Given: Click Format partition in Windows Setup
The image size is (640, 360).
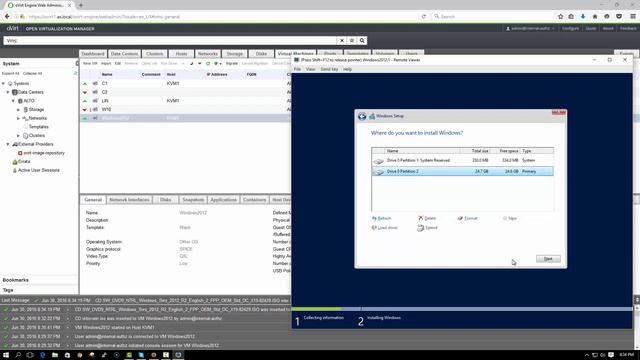Looking at the screenshot, I should click(467, 218).
